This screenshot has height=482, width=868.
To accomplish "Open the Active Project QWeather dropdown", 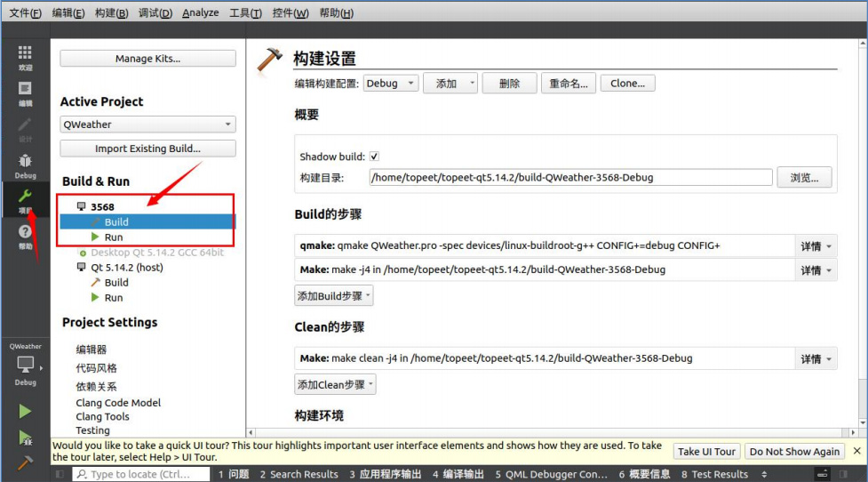I will click(x=147, y=125).
